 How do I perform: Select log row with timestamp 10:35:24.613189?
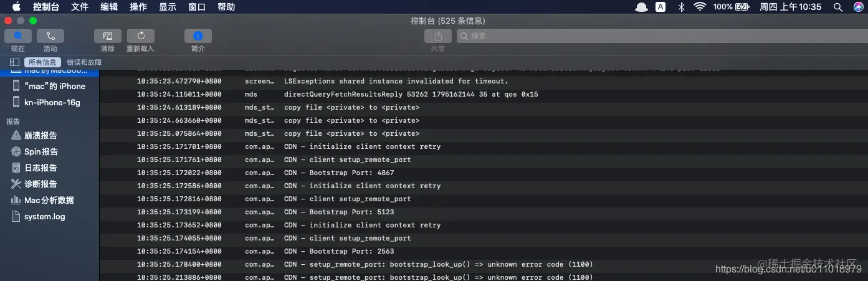[x=484, y=107]
